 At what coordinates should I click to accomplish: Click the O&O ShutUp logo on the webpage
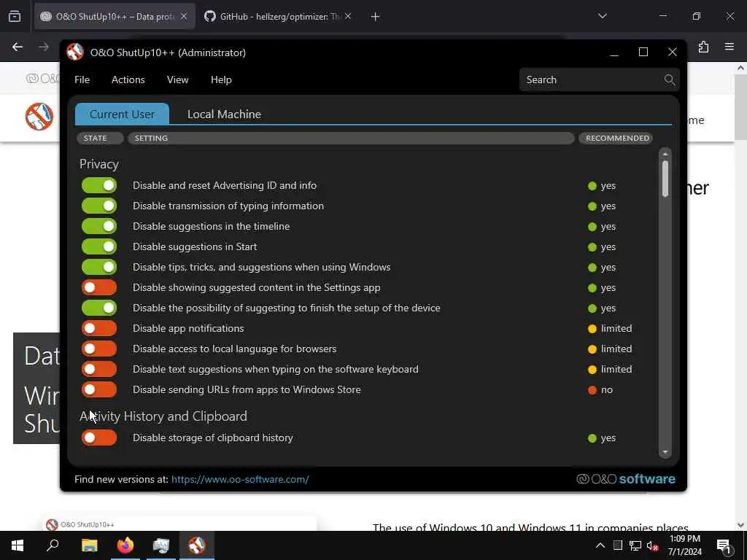39,116
